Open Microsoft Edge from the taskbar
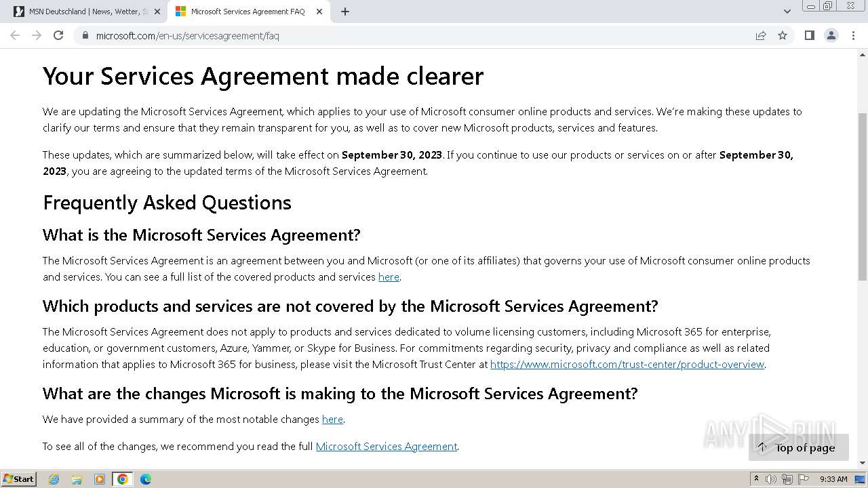868x488 pixels. [x=146, y=479]
